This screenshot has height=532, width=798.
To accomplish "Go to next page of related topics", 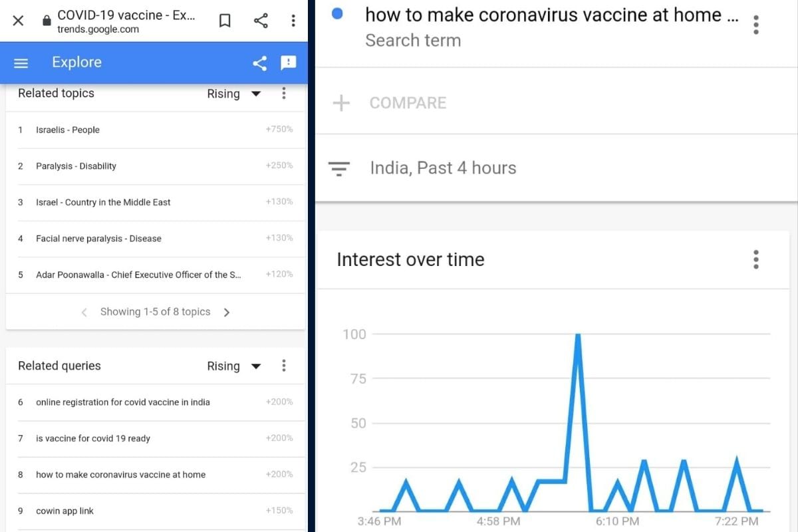I will 227,313.
